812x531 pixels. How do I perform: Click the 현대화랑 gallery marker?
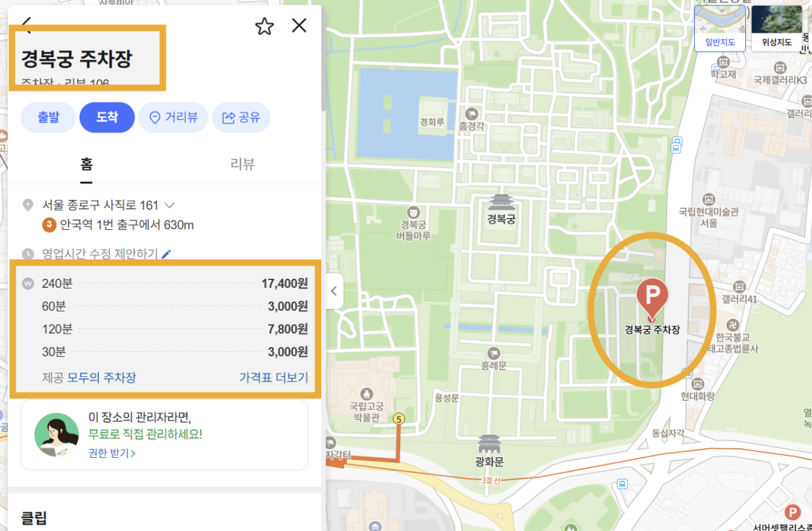698,384
